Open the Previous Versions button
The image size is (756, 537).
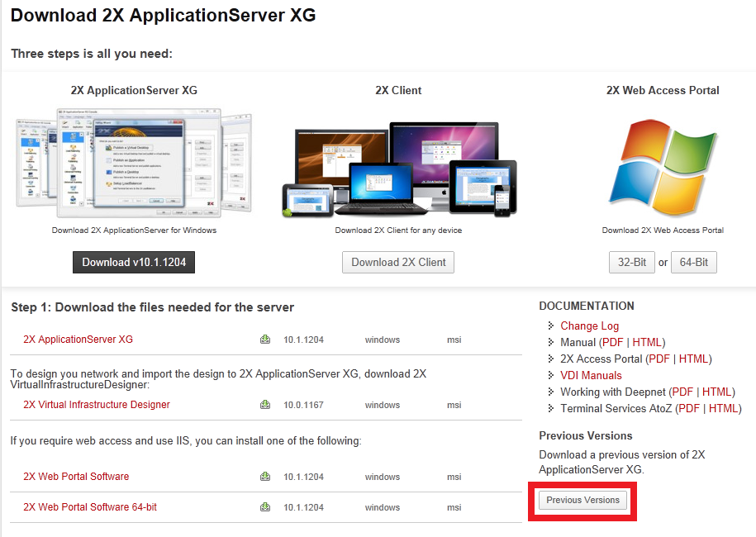coord(583,500)
